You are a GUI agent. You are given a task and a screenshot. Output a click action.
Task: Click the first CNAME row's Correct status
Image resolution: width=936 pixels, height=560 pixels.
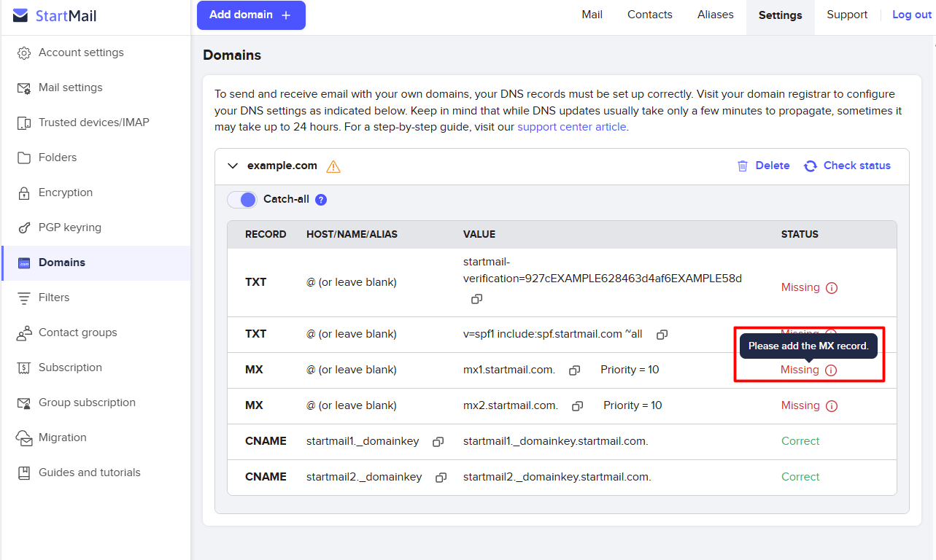800,441
